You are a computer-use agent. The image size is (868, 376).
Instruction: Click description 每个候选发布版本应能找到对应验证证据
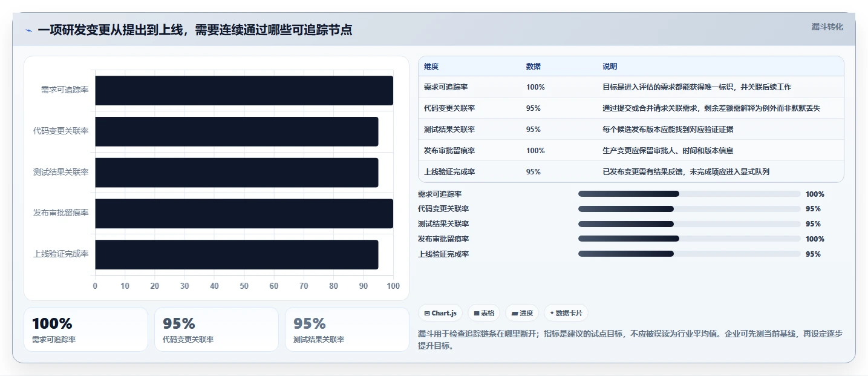click(668, 130)
